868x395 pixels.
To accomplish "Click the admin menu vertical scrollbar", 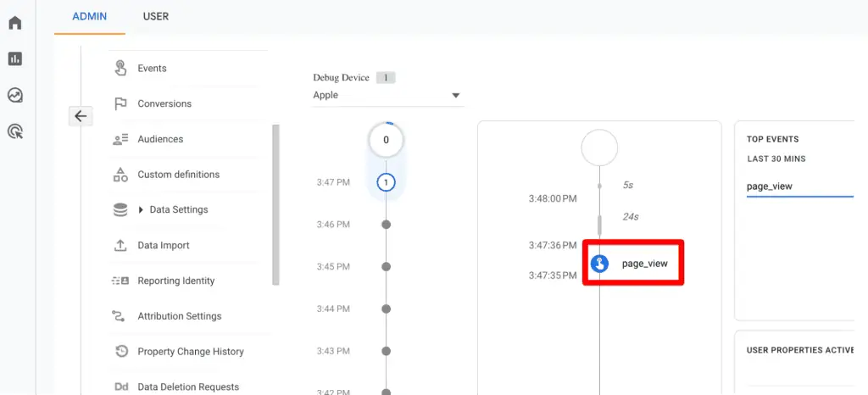I will 275,204.
